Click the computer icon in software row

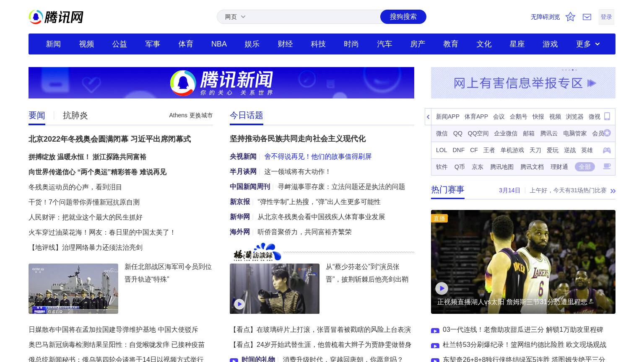pyautogui.click(x=607, y=167)
